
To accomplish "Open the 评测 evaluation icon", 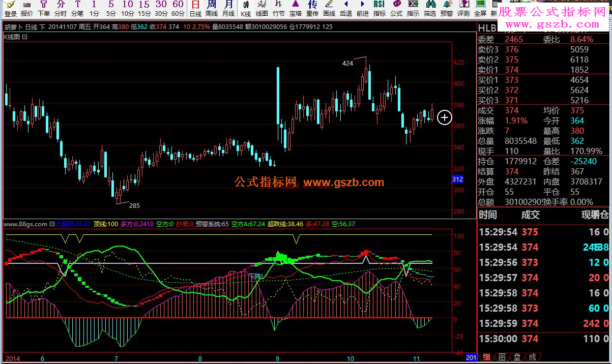I will pos(463,9).
